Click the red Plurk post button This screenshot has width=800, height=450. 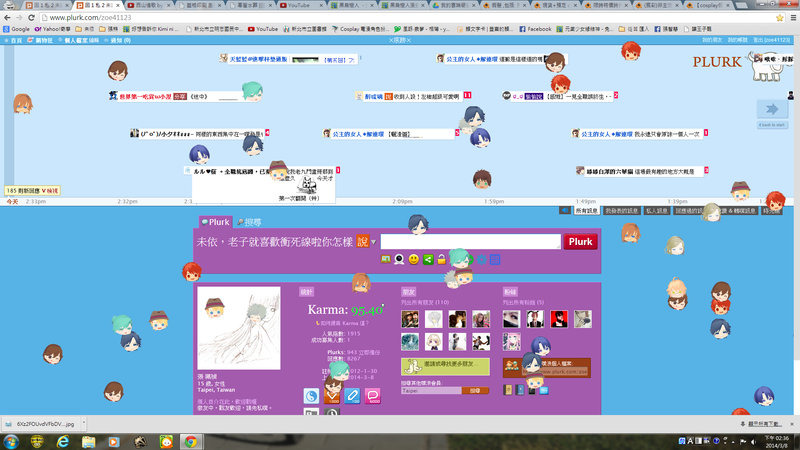pyautogui.click(x=580, y=241)
